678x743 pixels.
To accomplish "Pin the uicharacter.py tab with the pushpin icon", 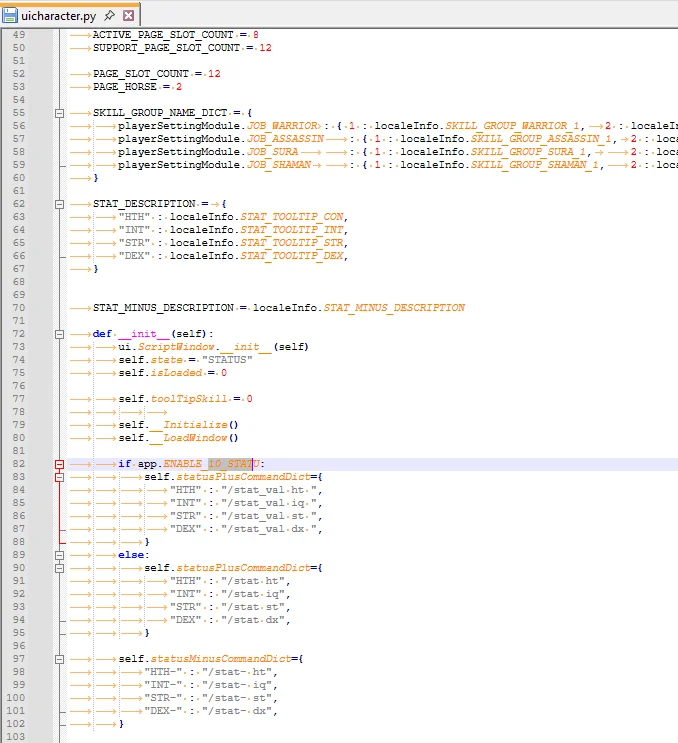I will click(109, 16).
